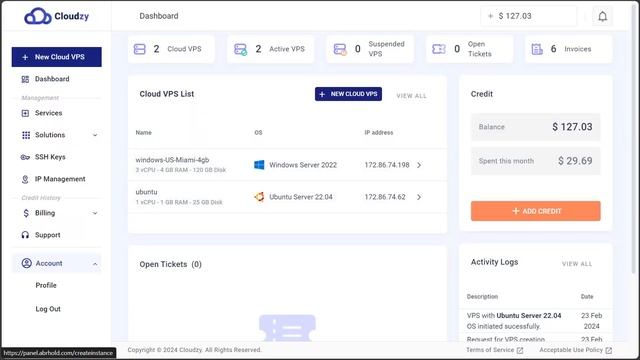Click the page vertical scrollbar
The height and width of the screenshot is (360, 640).
pos(634,139)
